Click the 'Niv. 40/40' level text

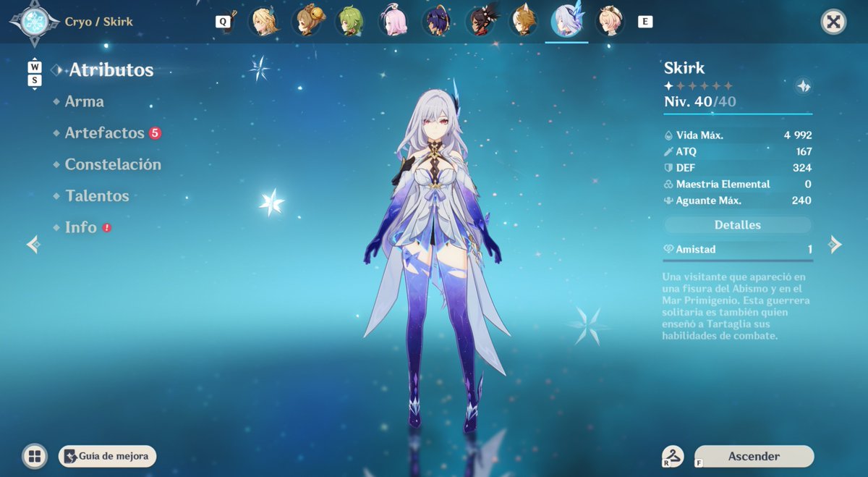[700, 102]
